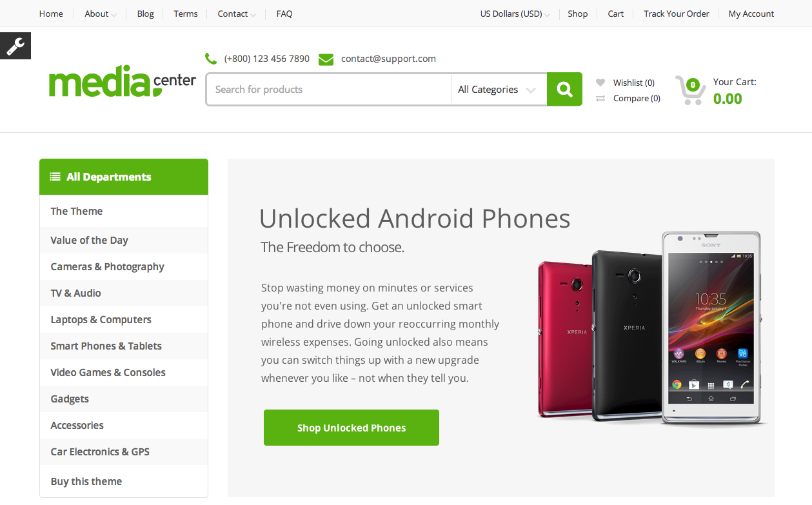
Task: Click the green email envelope icon
Action: 326,59
